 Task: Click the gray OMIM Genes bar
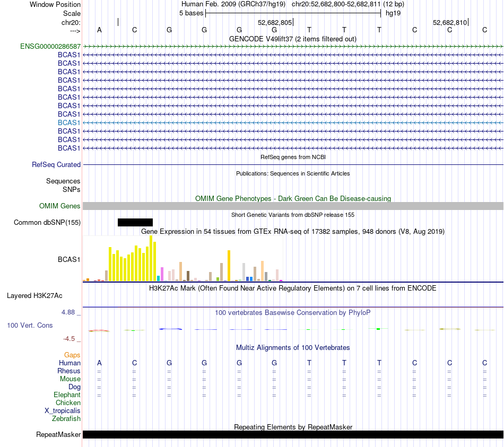pos(293,206)
